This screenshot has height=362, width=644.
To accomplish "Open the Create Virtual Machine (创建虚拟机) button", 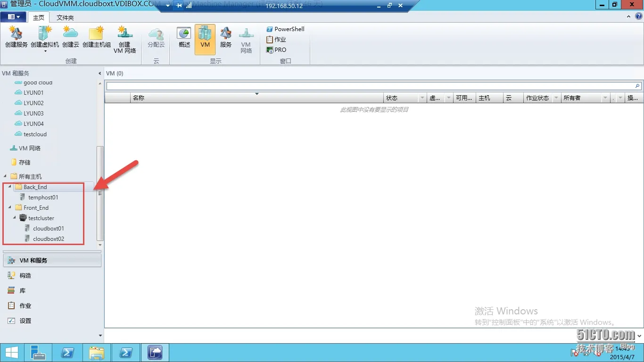I will [x=45, y=39].
